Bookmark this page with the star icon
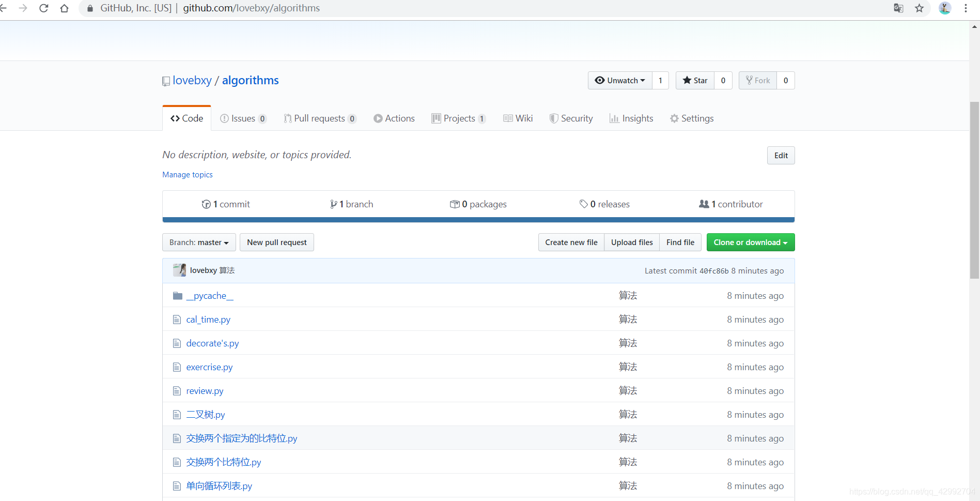 pos(919,8)
